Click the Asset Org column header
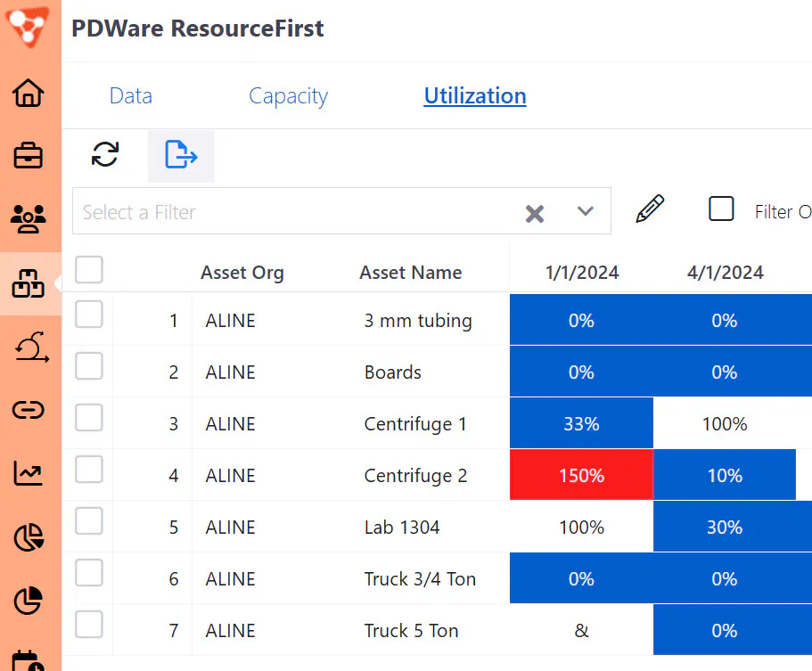812x671 pixels. click(x=242, y=273)
